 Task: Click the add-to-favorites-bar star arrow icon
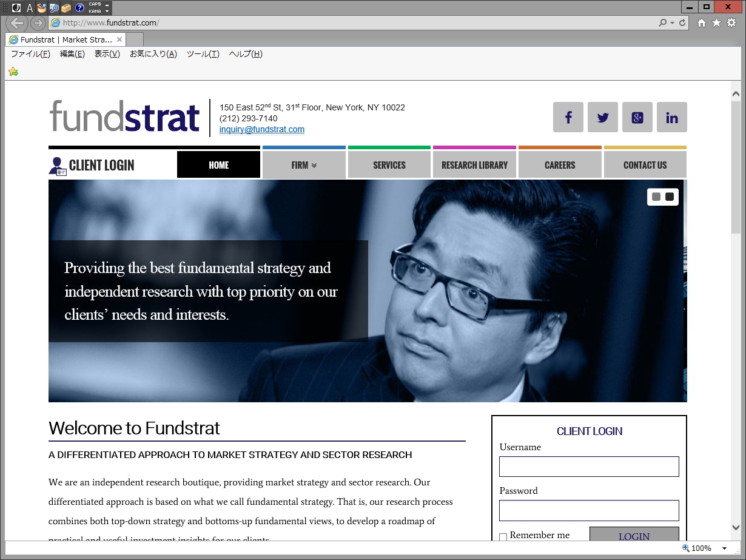(x=13, y=72)
